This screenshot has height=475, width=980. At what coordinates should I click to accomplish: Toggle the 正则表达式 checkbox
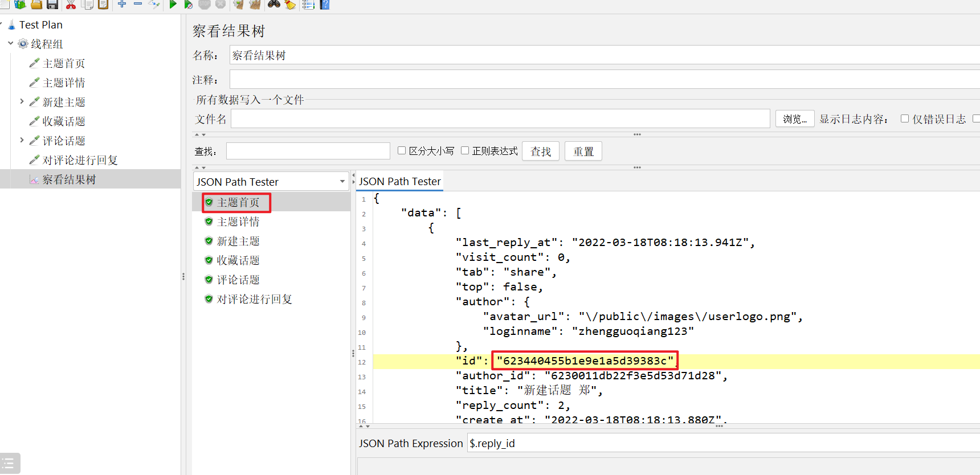(x=465, y=150)
